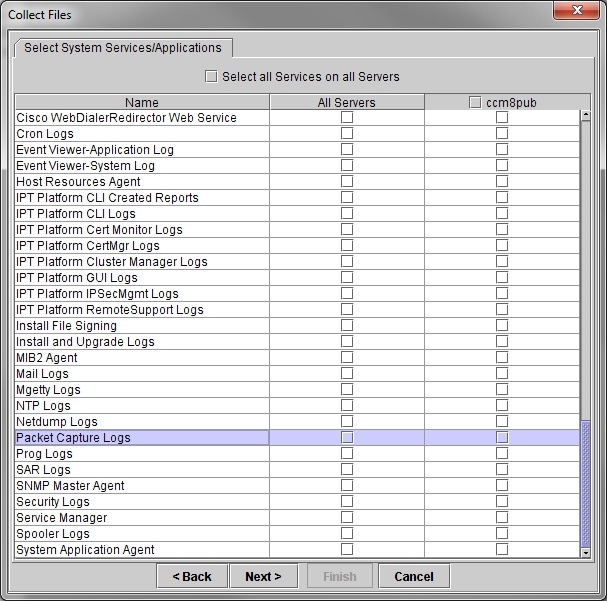The height and width of the screenshot is (601, 607).
Task: Select Packet Capture Logs for ccm8pub
Action: coord(502,437)
